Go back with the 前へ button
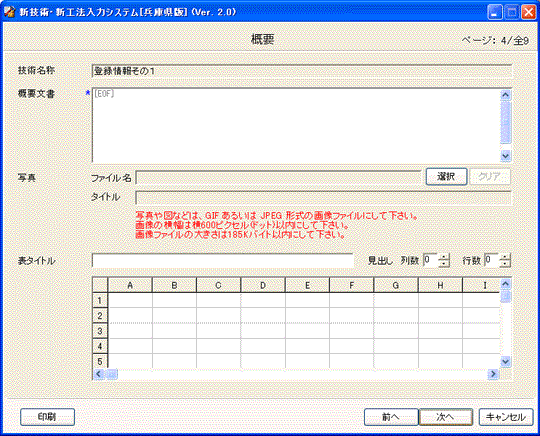Image resolution: width=540 pixels, height=436 pixels. [x=391, y=417]
